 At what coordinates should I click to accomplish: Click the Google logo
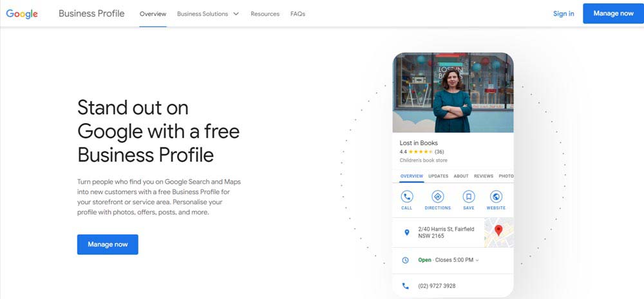click(22, 14)
